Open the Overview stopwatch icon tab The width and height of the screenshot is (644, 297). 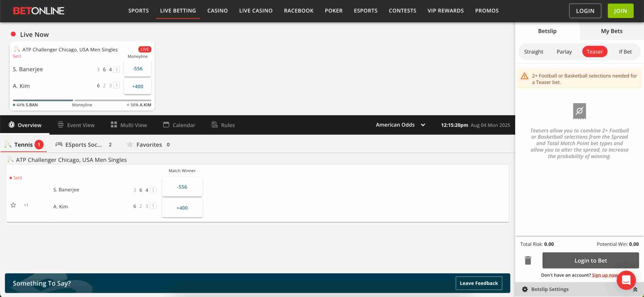coord(12,125)
